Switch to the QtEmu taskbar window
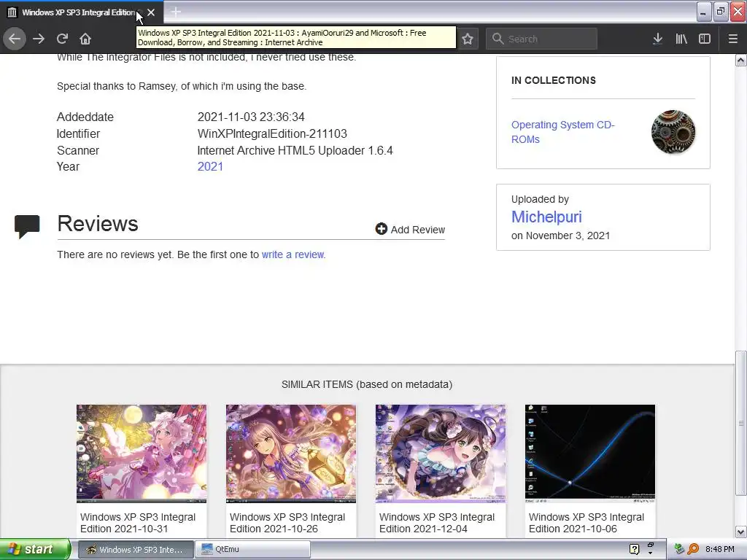Screen dimensions: 747x560 (x=253, y=549)
